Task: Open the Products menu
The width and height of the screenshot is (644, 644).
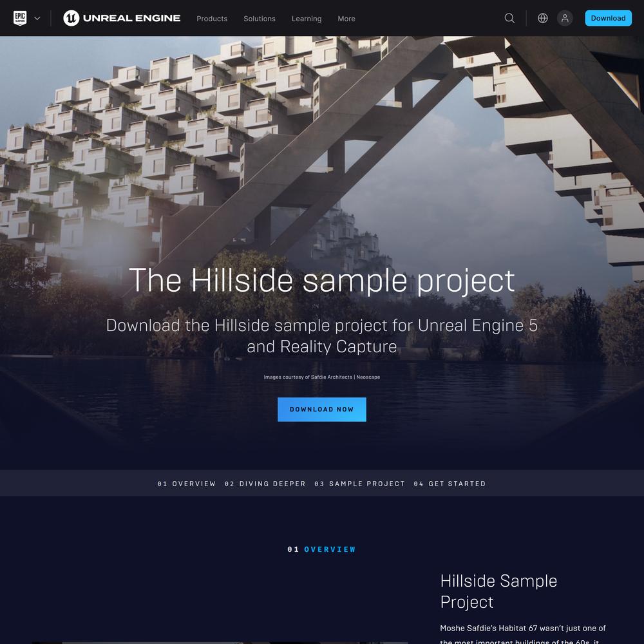Action: [212, 19]
